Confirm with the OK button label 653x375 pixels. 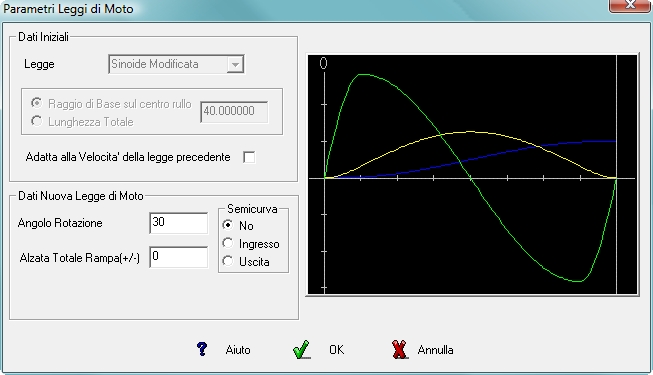tap(336, 350)
